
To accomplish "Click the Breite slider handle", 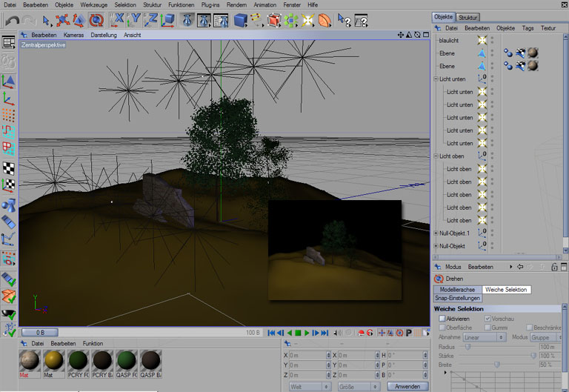I will [496, 364].
